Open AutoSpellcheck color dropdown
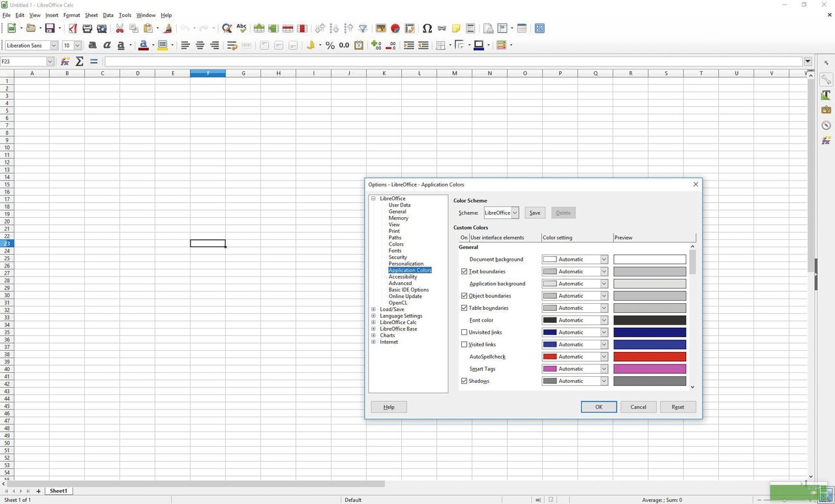This screenshot has height=504, width=835. pyautogui.click(x=575, y=357)
